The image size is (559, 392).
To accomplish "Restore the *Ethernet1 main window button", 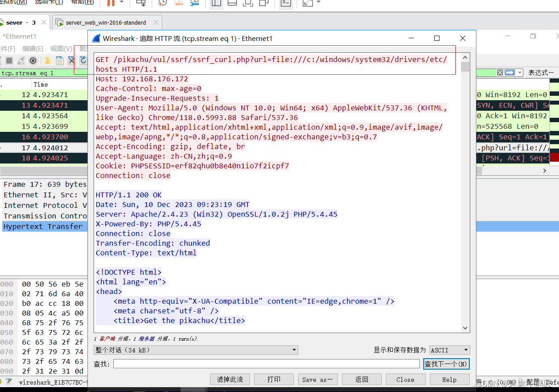I will click(533, 36).
